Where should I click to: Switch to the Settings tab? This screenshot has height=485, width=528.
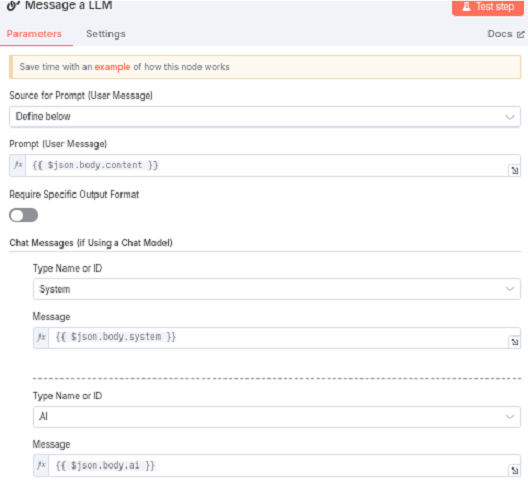pos(106,34)
